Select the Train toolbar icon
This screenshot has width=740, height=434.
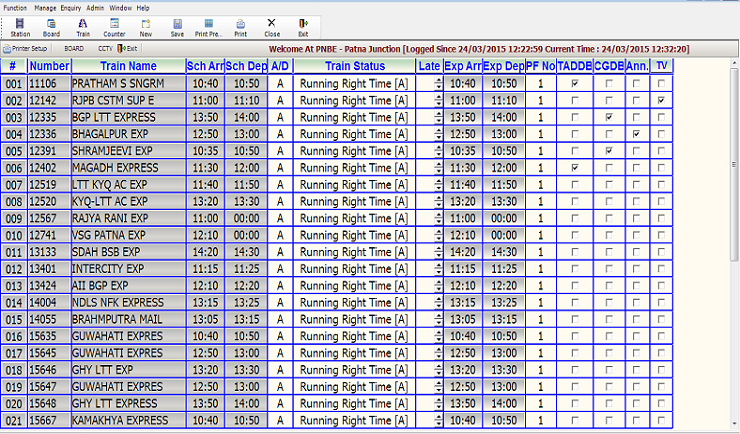(83, 26)
